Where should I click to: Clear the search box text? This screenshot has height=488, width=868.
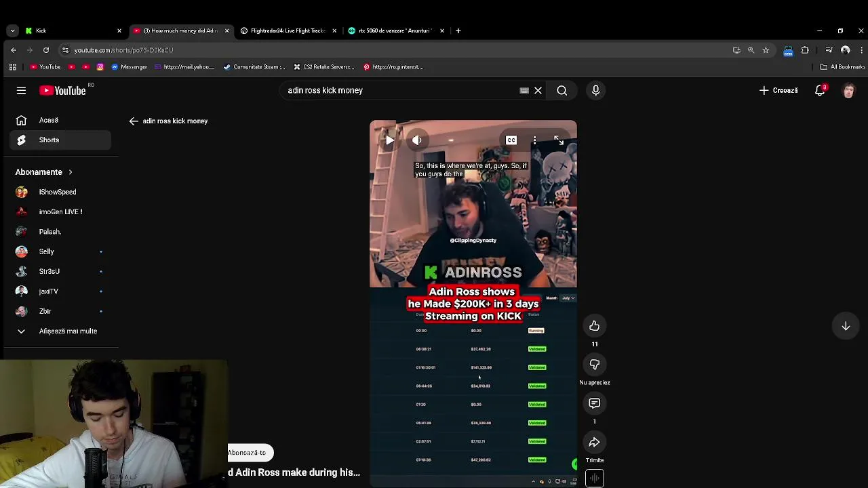[538, 90]
